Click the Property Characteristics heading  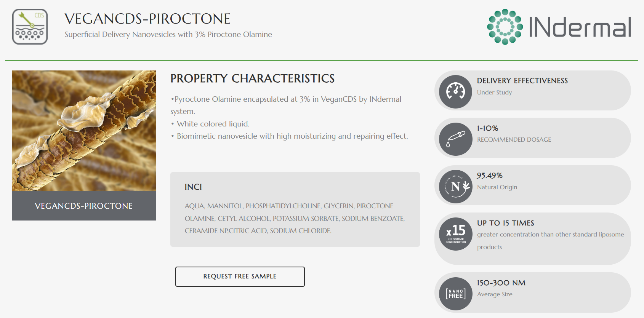(252, 78)
